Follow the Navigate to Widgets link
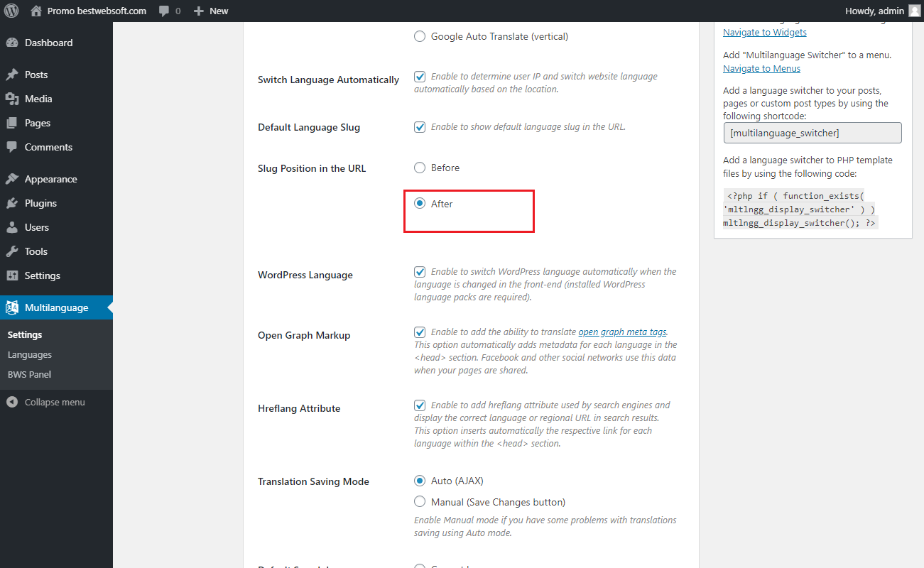924x568 pixels. click(x=765, y=32)
